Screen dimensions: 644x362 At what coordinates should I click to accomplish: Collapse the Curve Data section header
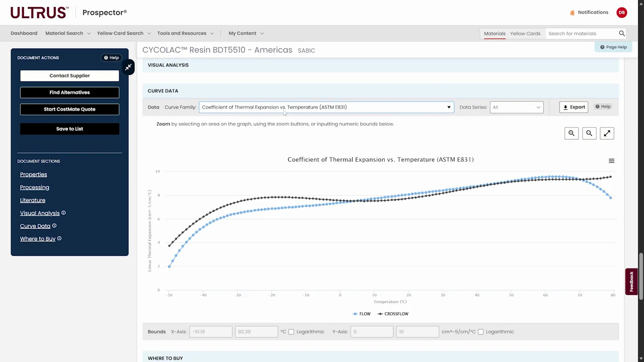coord(380,91)
